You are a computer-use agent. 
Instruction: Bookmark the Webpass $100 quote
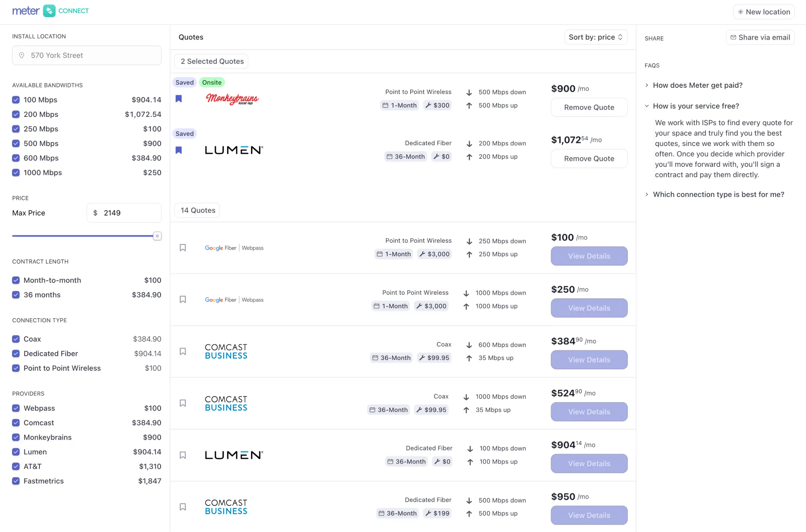(x=183, y=248)
